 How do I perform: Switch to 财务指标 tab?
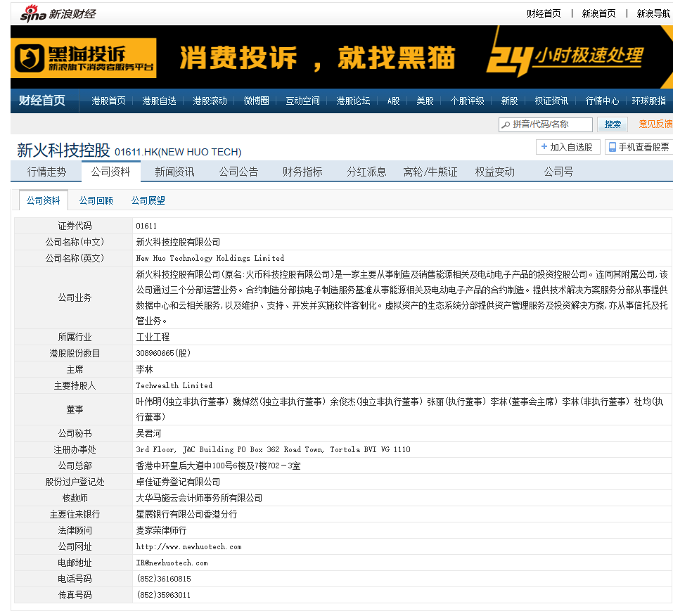point(302,172)
